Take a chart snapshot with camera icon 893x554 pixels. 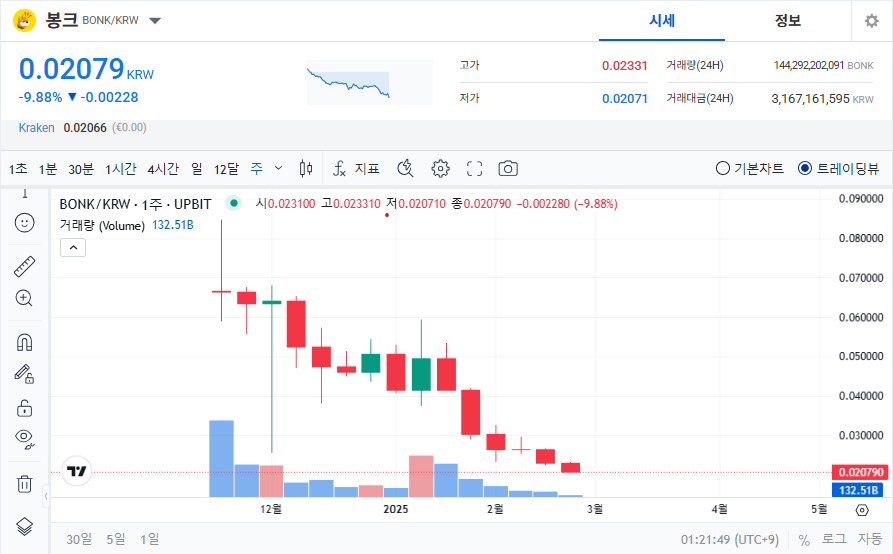[508, 169]
